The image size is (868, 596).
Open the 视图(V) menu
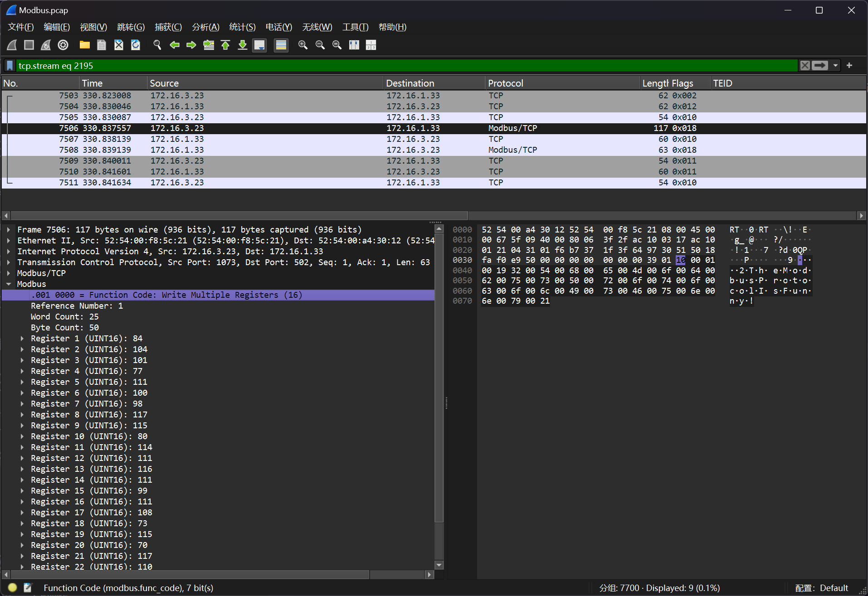pyautogui.click(x=93, y=27)
